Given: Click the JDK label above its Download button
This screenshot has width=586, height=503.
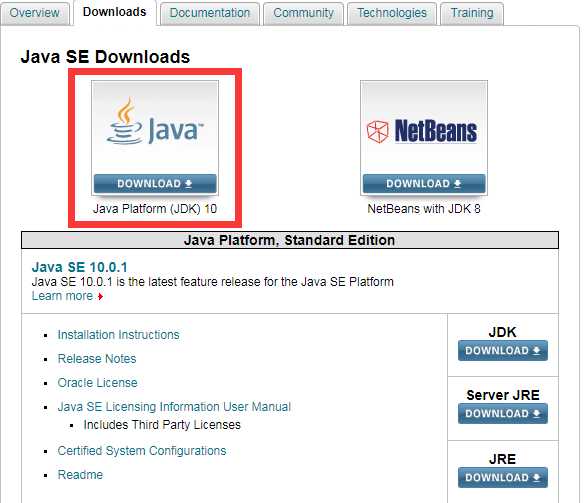Looking at the screenshot, I should coord(503,332).
